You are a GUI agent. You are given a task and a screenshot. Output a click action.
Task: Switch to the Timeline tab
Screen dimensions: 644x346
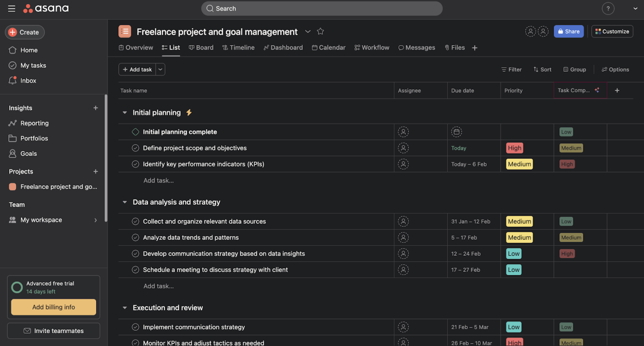238,47
